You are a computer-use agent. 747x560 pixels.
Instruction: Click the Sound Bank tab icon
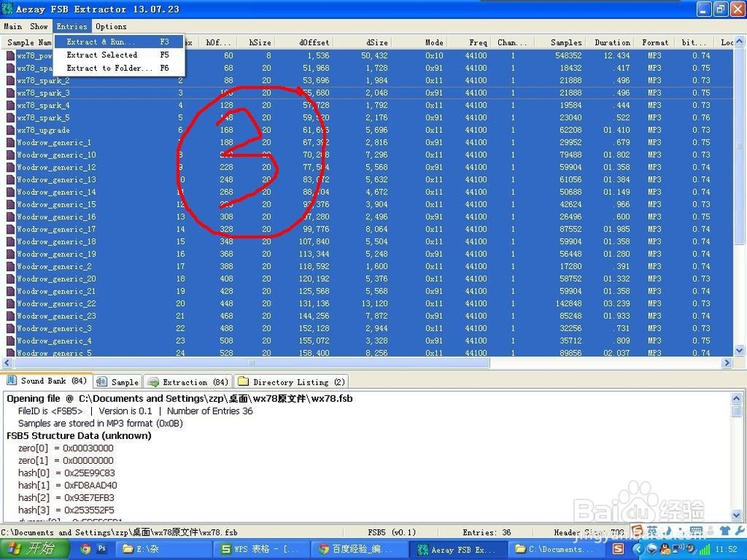(11, 381)
